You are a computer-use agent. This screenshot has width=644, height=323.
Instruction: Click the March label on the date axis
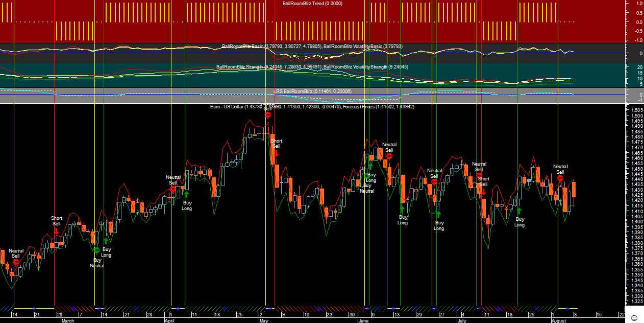click(67, 320)
